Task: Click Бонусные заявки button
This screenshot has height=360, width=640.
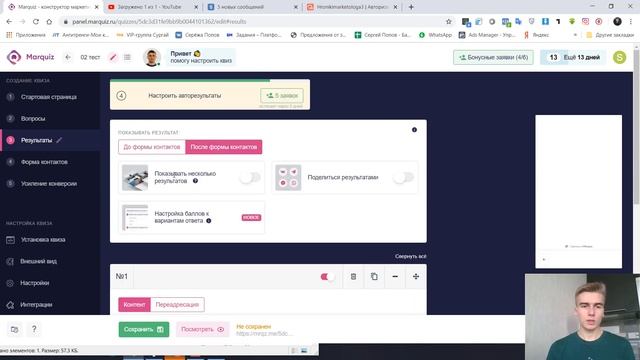Action: pyautogui.click(x=493, y=58)
